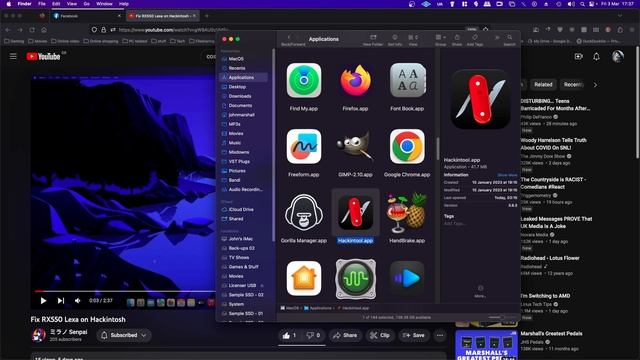Click the Get Info toolbar icon
This screenshot has height=360, width=640.
(x=395, y=38)
